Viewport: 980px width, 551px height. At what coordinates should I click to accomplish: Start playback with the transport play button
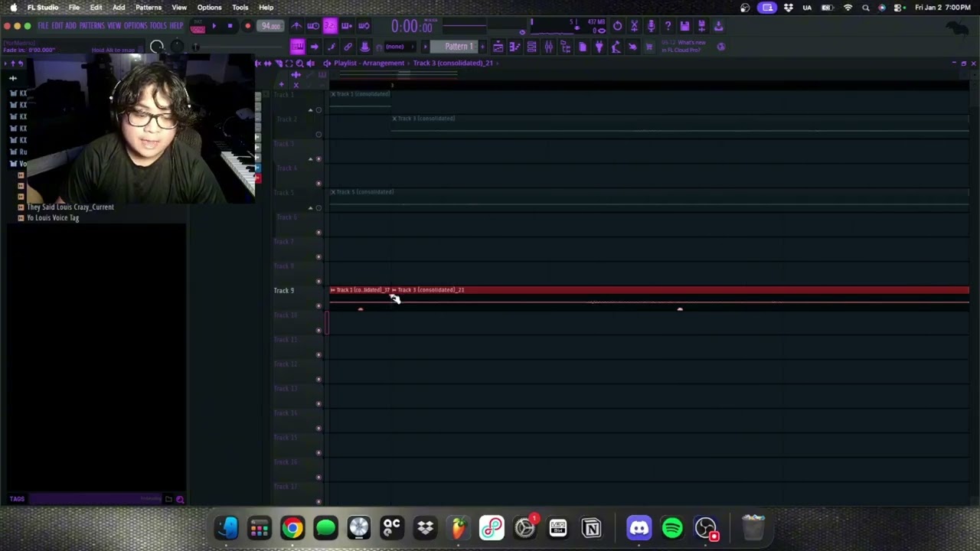pyautogui.click(x=214, y=25)
